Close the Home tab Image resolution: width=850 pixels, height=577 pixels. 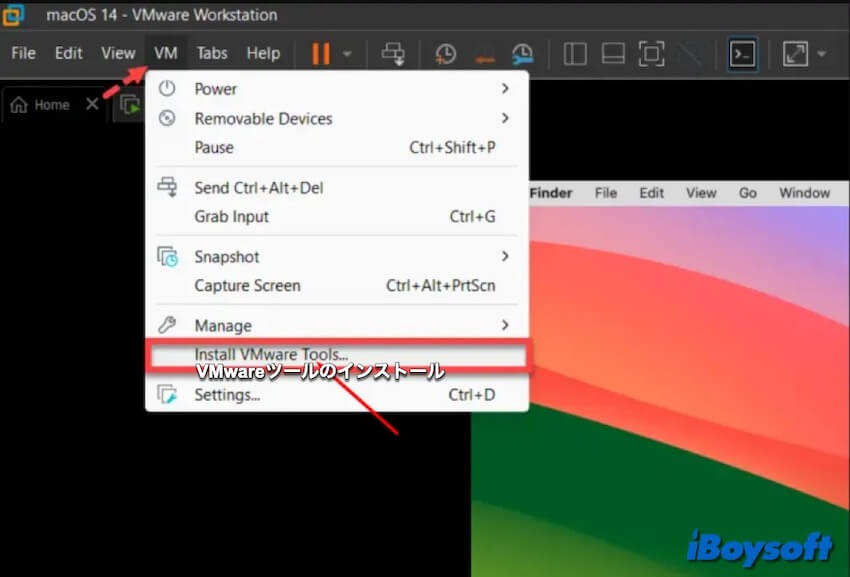click(92, 104)
